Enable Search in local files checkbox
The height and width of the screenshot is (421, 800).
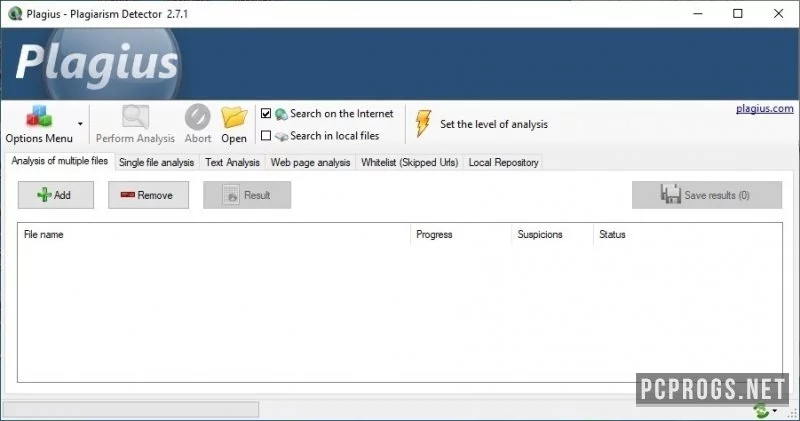[x=266, y=136]
